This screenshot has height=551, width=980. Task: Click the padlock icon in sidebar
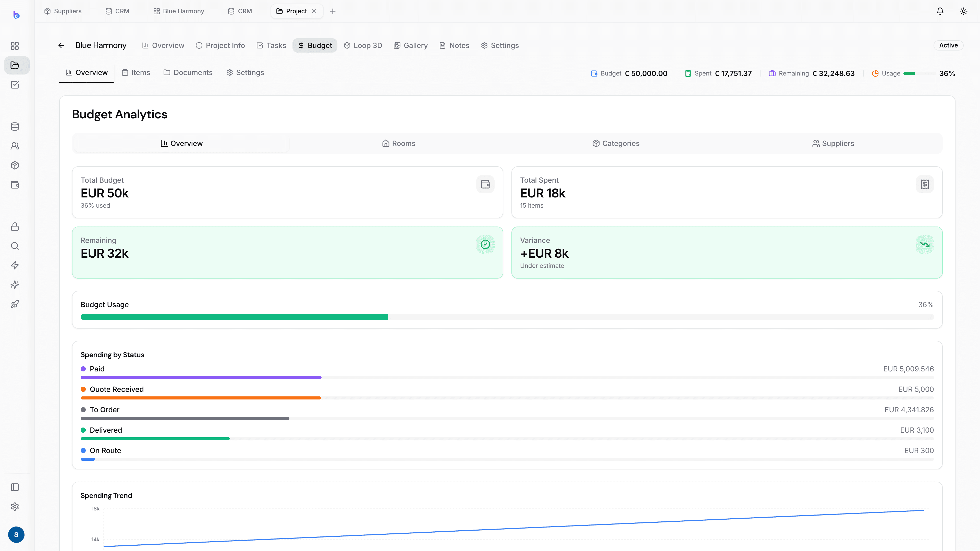(15, 227)
